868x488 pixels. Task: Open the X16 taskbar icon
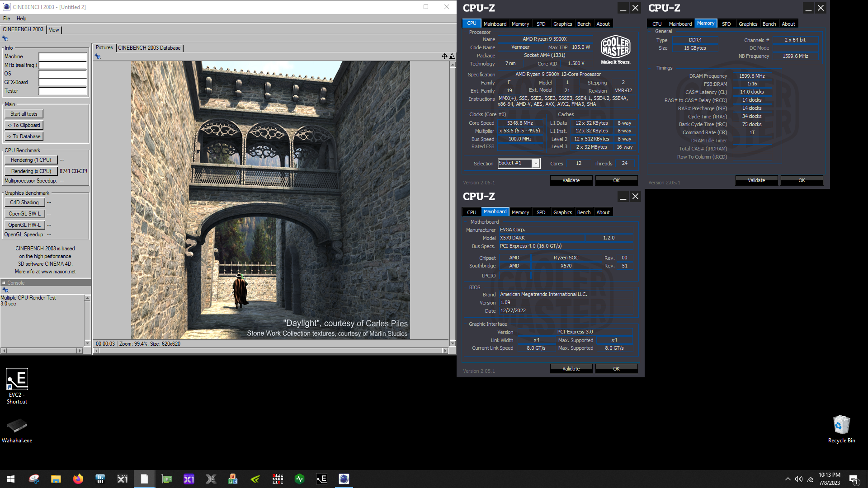[211, 479]
